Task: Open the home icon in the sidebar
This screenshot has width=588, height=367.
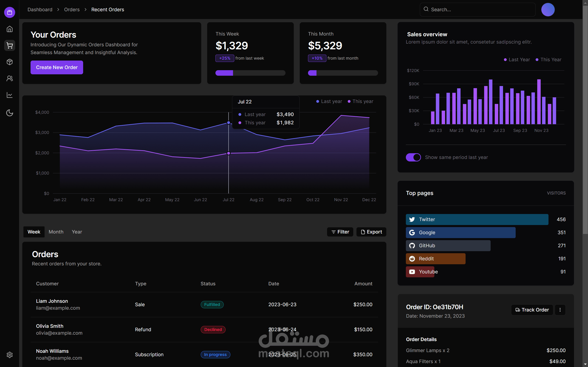Action: point(9,29)
